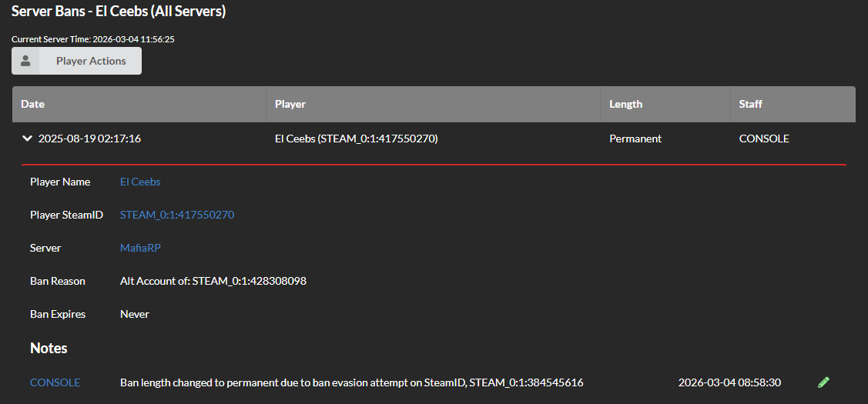
Task: Open the Player Actions menu
Action: point(90,61)
